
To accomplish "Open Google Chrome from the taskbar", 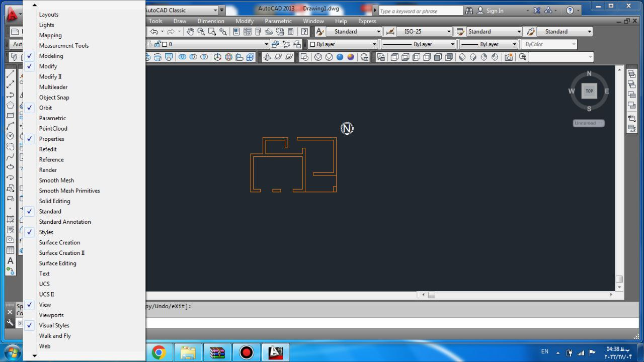I will pyautogui.click(x=159, y=352).
